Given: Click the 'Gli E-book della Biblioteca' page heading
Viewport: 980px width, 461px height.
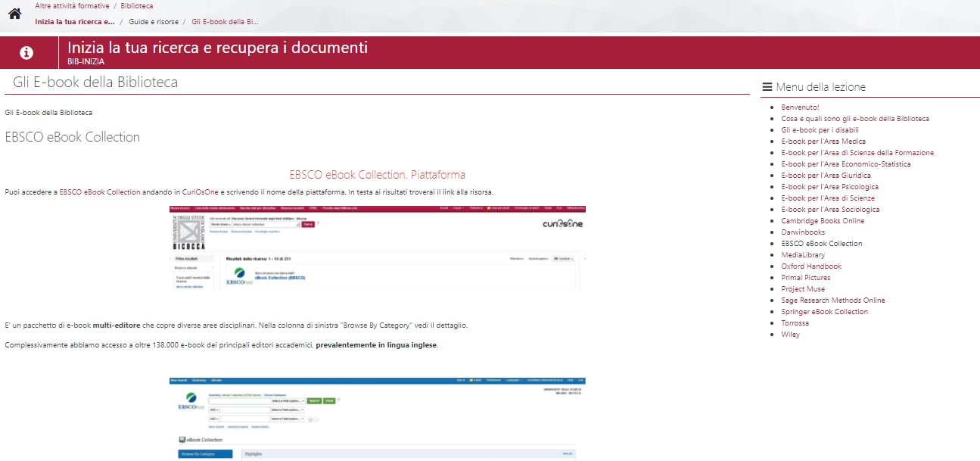Looking at the screenshot, I should point(95,82).
